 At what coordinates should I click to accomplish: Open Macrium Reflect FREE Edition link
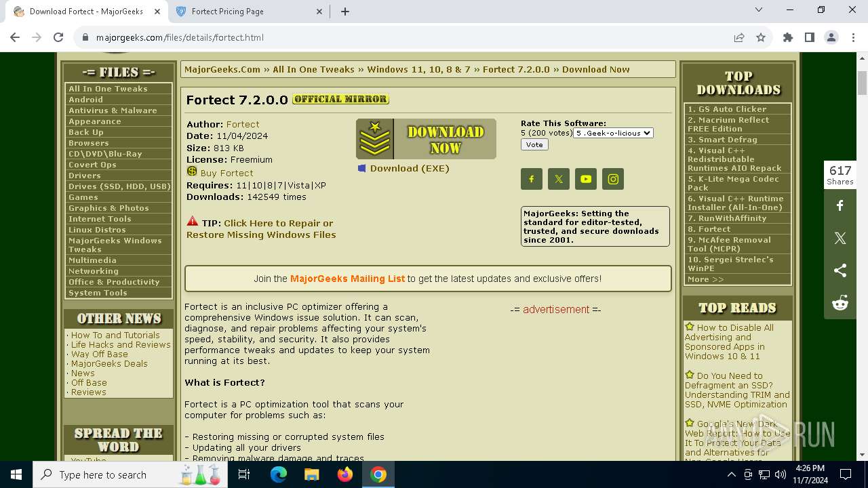(728, 124)
